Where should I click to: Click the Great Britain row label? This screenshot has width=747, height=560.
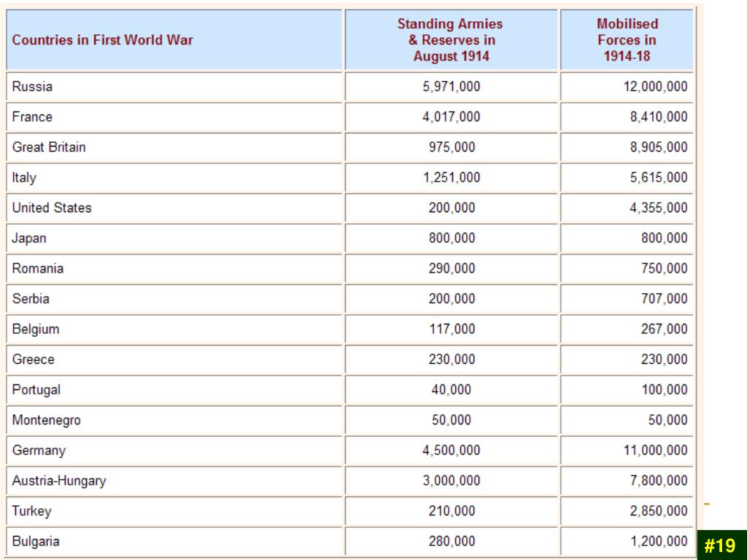49,147
